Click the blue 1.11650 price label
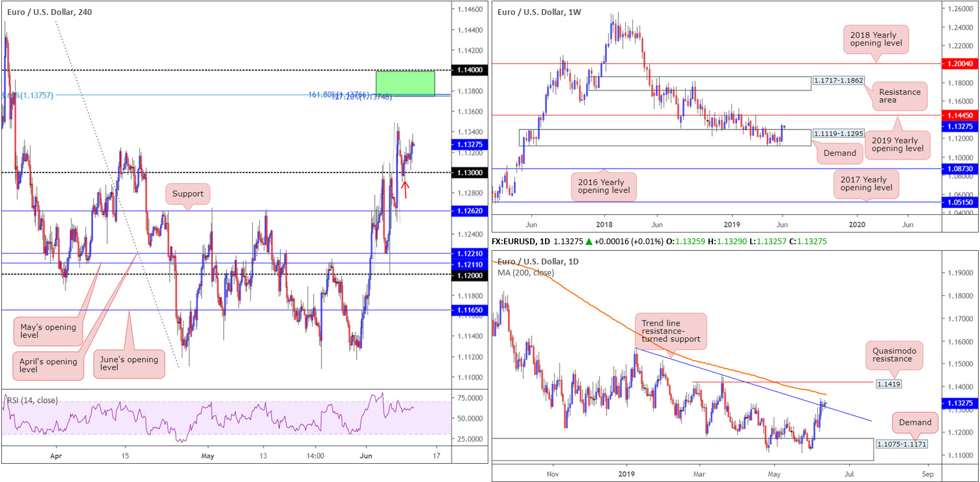Viewport: 980px width, 482px height. pyautogui.click(x=469, y=311)
